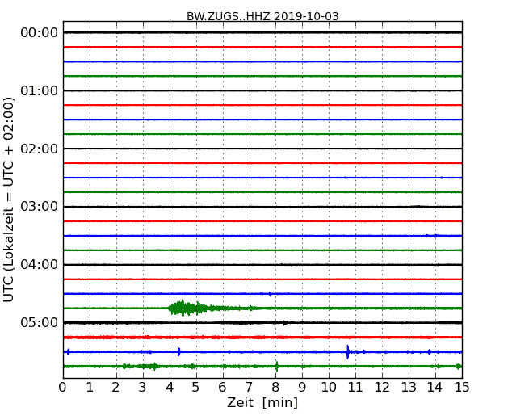The width and height of the screenshot is (525, 420).
Task: Click the 01:00 time label
Action: [x=40, y=90]
